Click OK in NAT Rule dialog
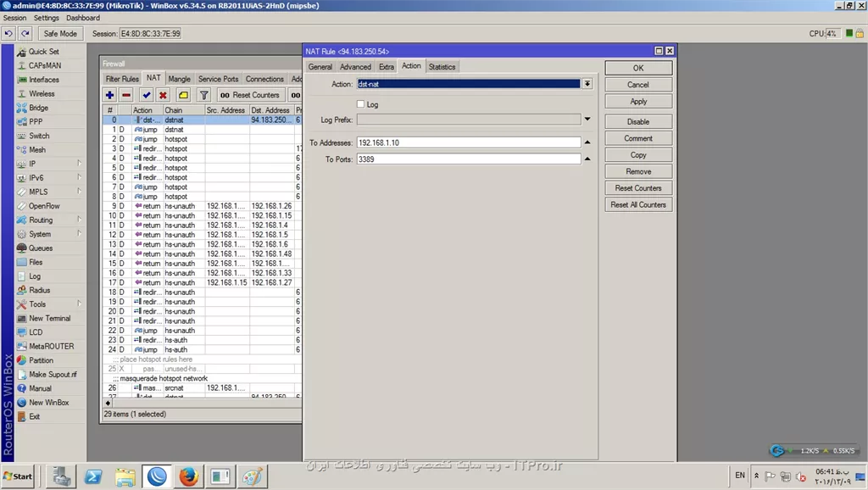The width and height of the screenshot is (868, 490). click(x=638, y=68)
